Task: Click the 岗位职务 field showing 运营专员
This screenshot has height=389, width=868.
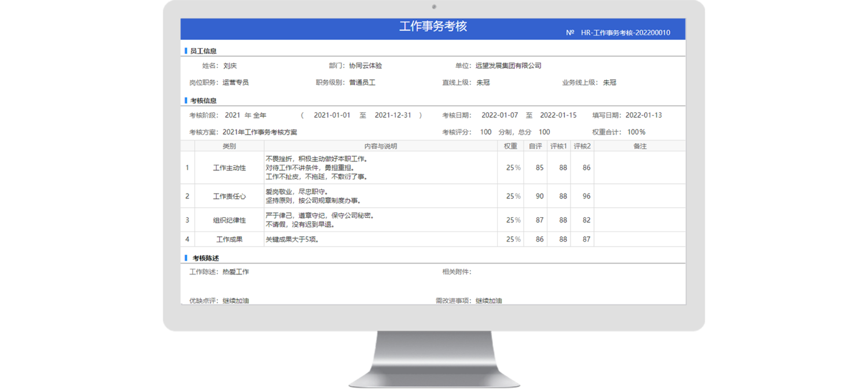Action: 236,83
